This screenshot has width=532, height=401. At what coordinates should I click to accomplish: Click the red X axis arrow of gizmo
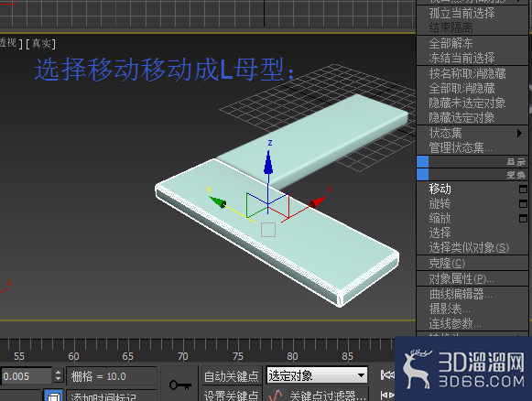318,201
